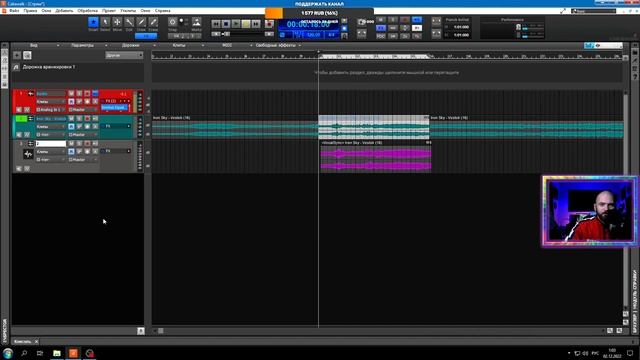Open the Iron Sky track icon
Viewport: 640px width, 360px height.
pos(31,118)
